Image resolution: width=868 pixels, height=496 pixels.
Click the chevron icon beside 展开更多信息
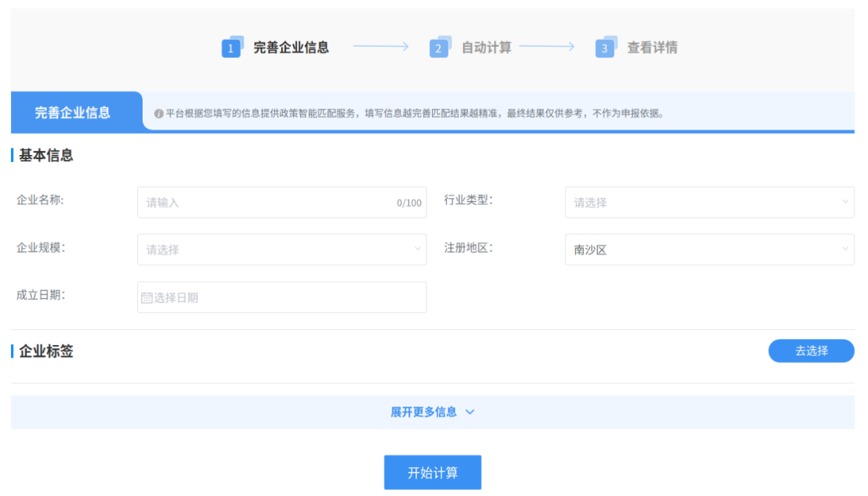click(470, 412)
